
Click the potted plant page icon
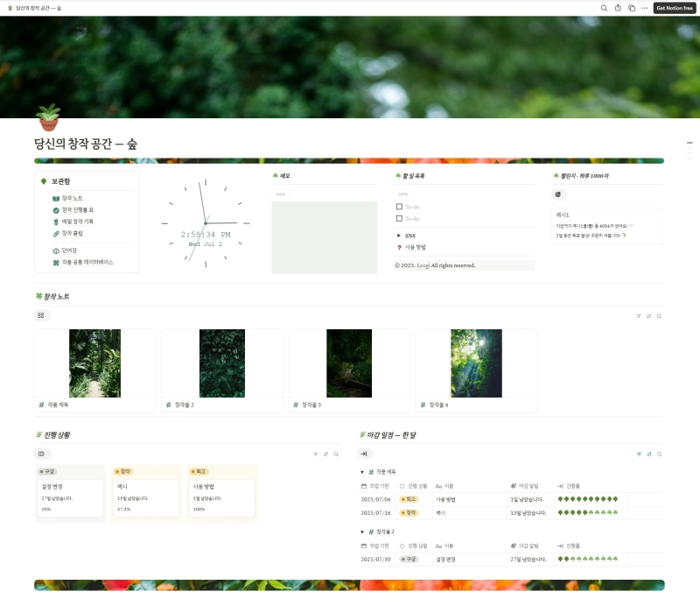[x=49, y=117]
